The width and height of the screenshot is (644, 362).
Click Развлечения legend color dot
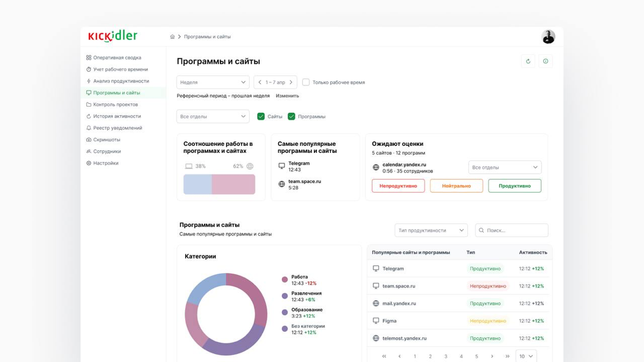285,296
